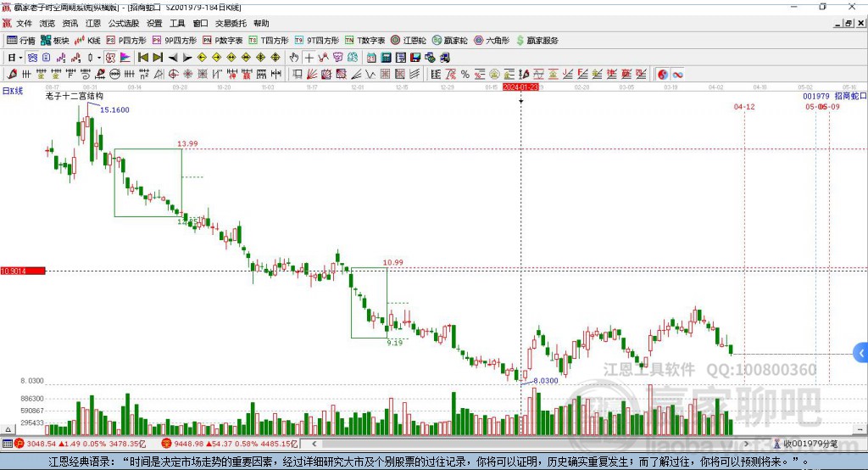
Task: Click the n² grid tool icon
Action: pos(144,75)
